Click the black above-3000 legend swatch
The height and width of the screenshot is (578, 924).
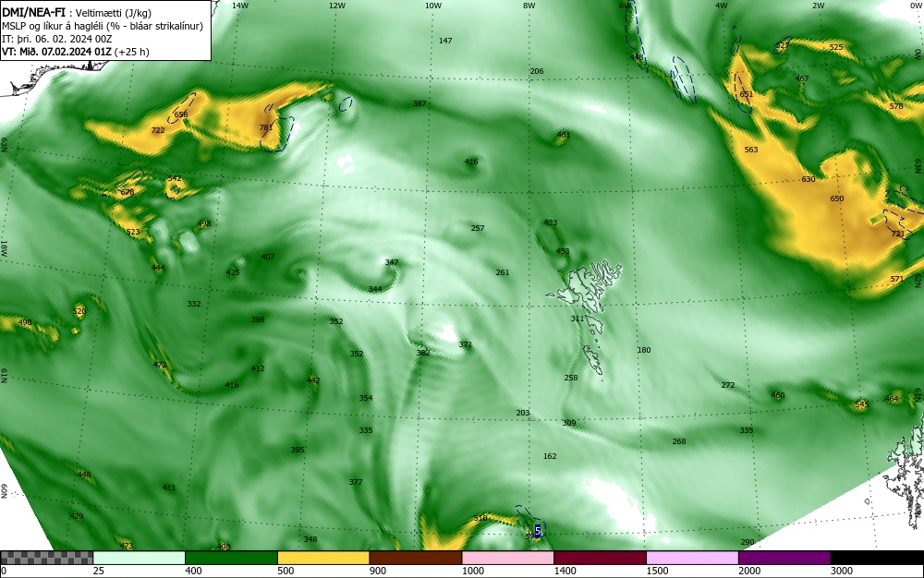877,558
